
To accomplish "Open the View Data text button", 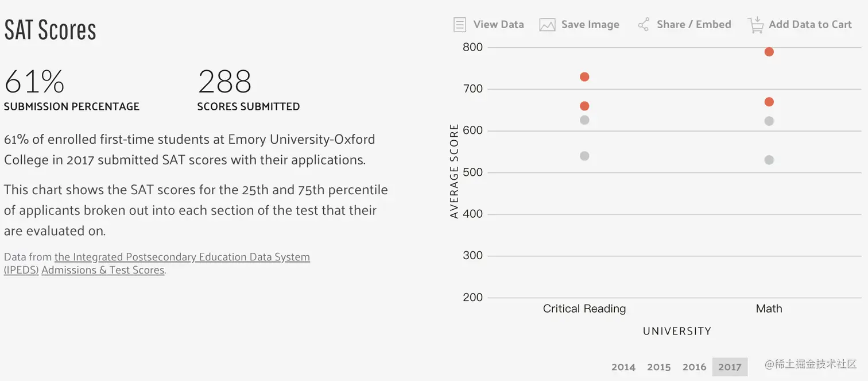I will [x=498, y=25].
